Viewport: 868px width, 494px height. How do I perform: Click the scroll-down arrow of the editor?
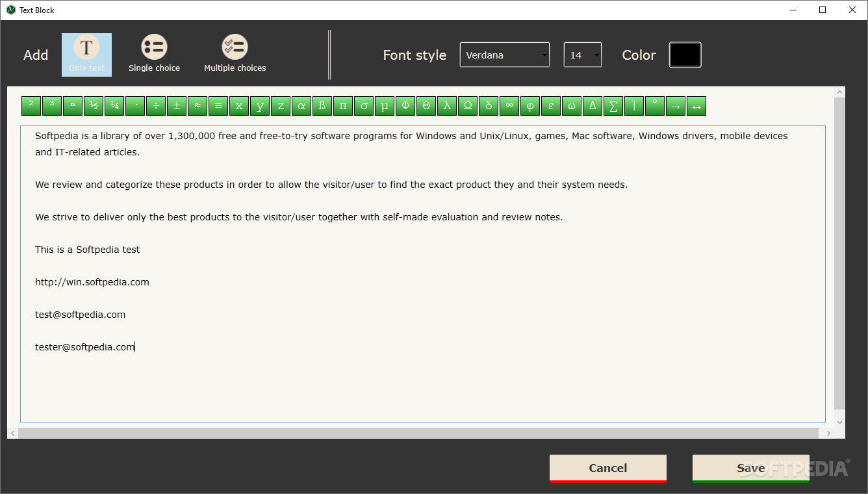click(x=840, y=422)
